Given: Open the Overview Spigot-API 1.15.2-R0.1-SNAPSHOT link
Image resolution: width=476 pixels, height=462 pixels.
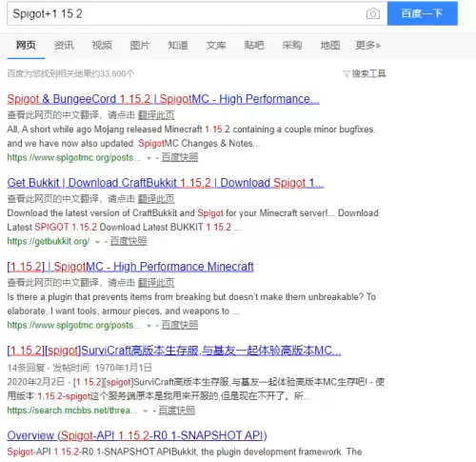Looking at the screenshot, I should (137, 435).
